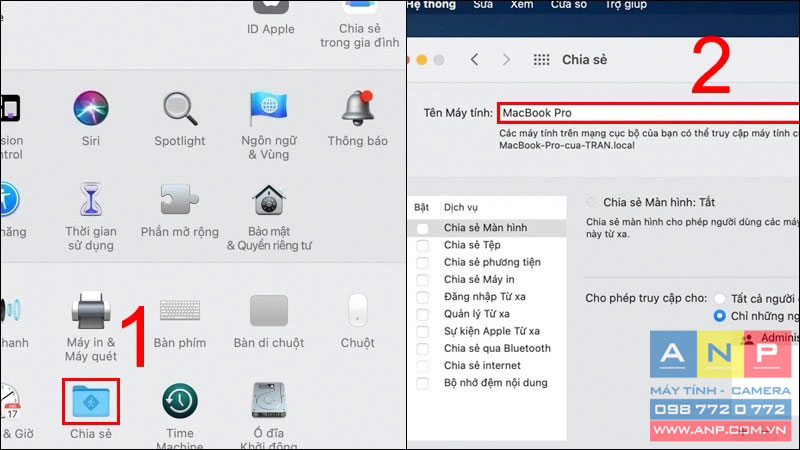The image size is (800, 450).
Task: Select the Chỉ những người dùng radio
Action: (719, 316)
